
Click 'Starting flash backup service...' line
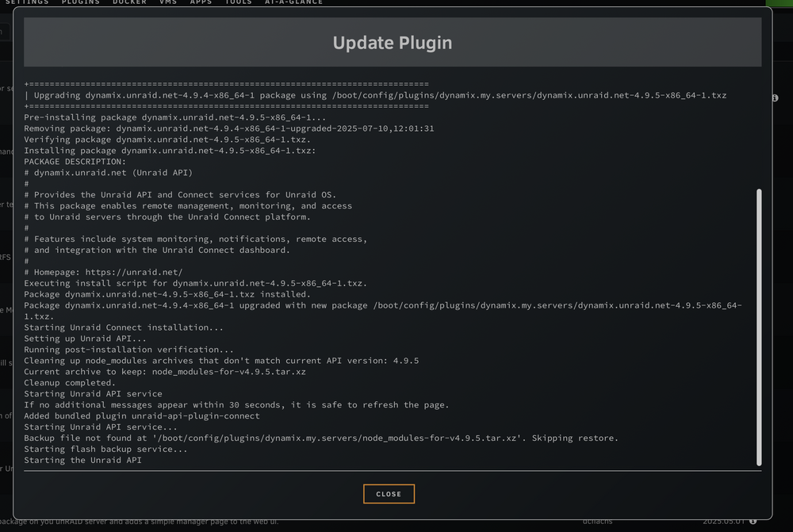coord(105,450)
